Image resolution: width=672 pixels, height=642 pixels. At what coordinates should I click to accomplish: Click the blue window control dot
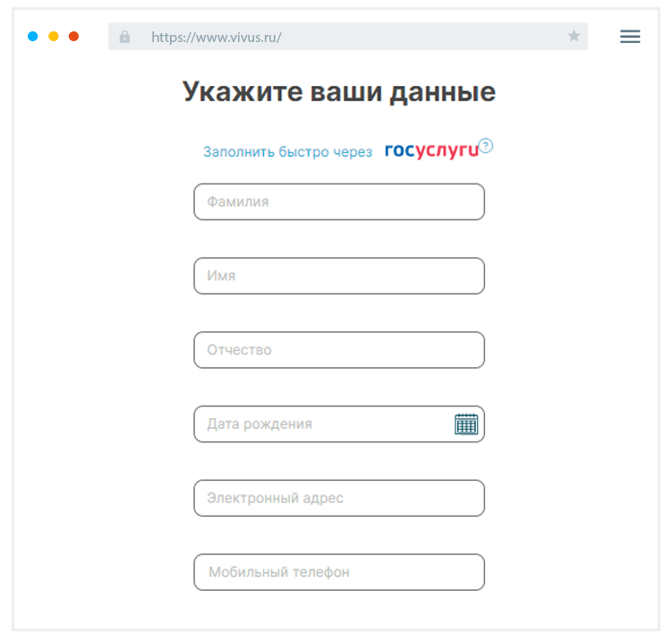[x=33, y=37]
